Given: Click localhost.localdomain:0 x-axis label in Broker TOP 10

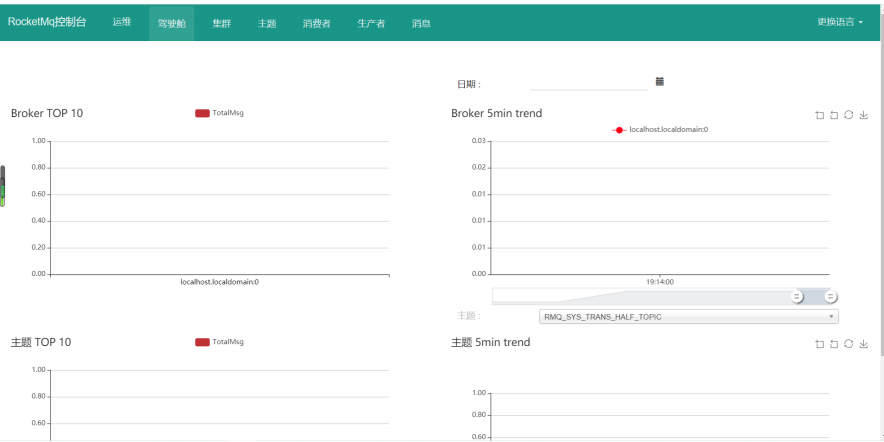Looking at the screenshot, I should click(219, 282).
